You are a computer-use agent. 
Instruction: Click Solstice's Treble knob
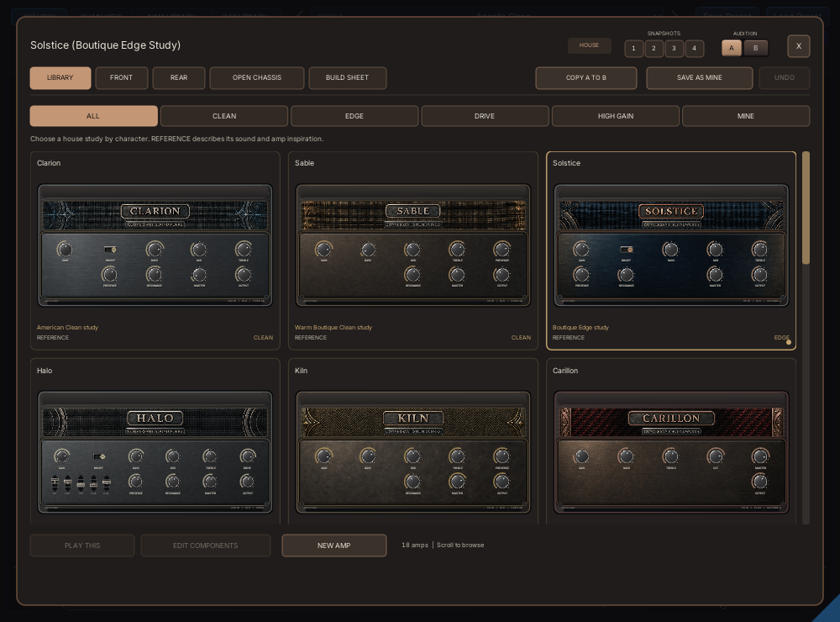[x=759, y=250]
